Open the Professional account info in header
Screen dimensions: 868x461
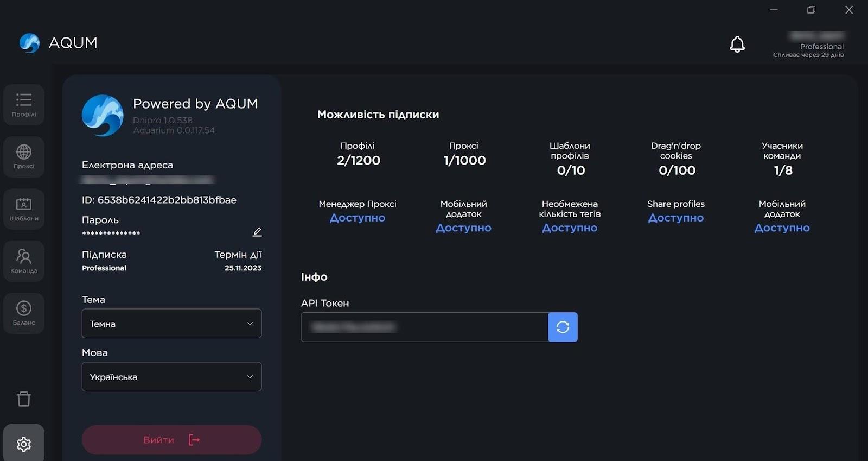point(808,45)
